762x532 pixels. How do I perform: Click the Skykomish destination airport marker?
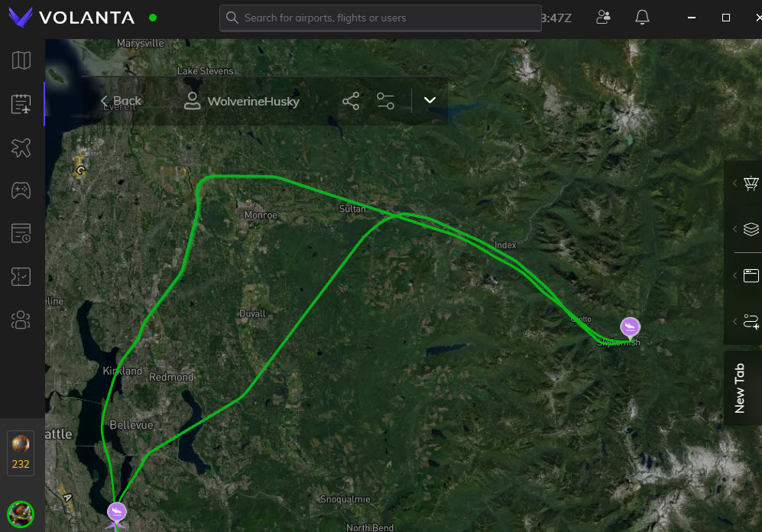[x=630, y=328]
